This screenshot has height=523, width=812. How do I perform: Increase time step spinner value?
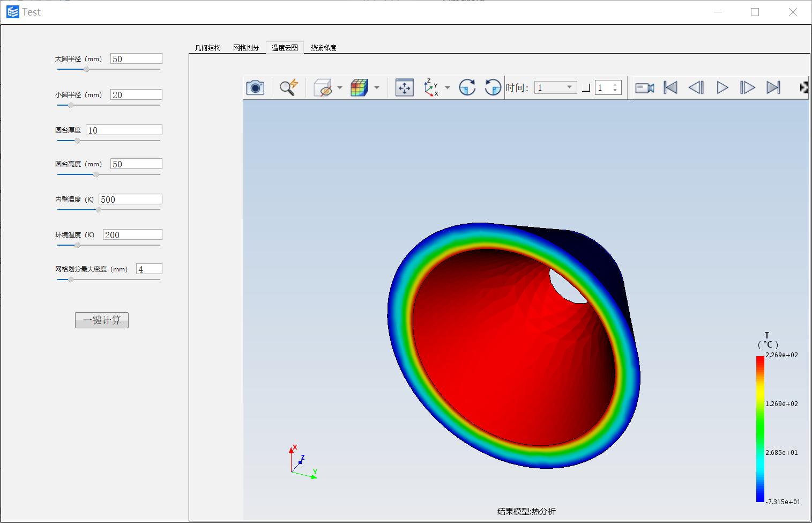[x=615, y=84]
